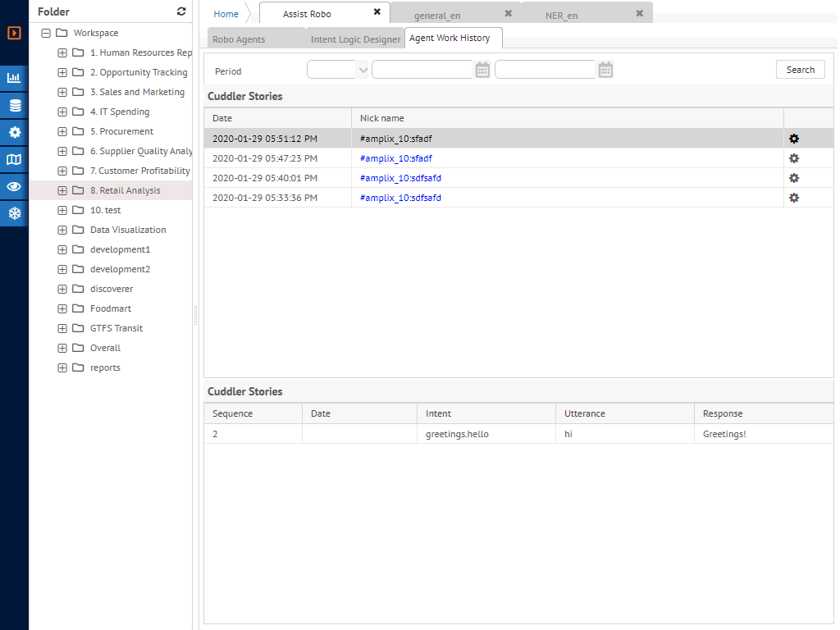Click the Utterance column header

point(625,413)
